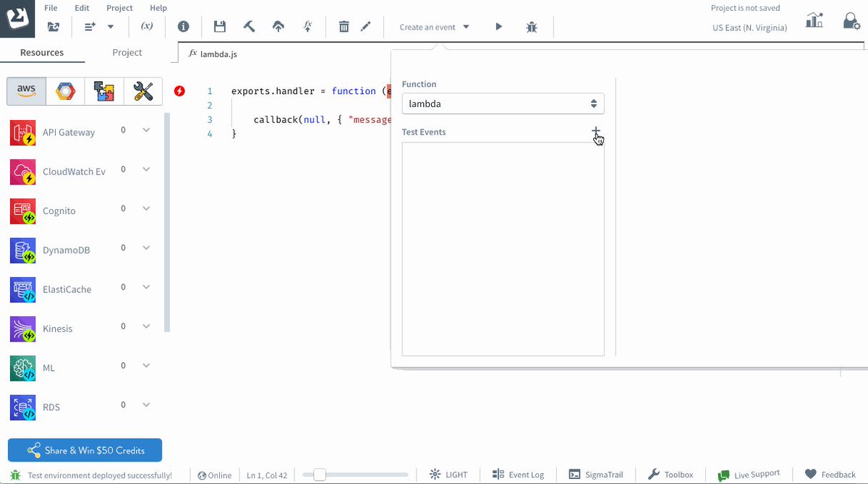Viewport: 868px width, 484px height.
Task: Click the Feedback heart button
Action: (830, 475)
